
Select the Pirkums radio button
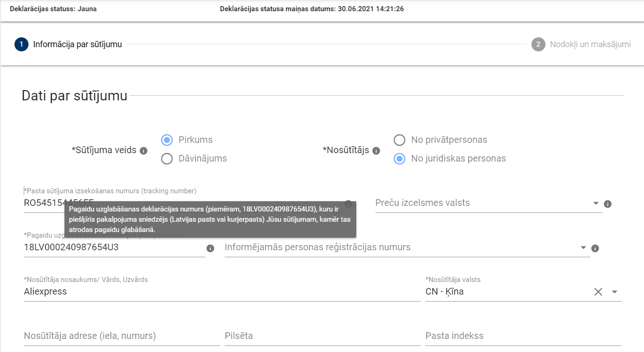167,140
